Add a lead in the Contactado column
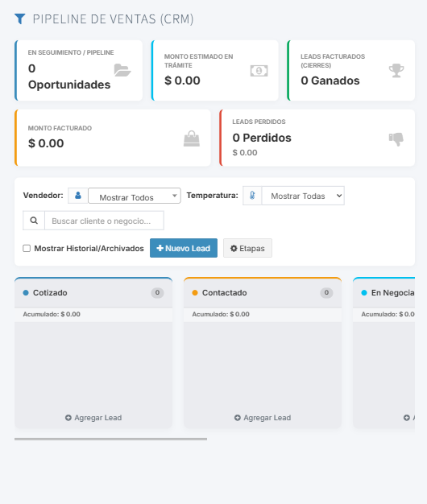This screenshot has height=504, width=427. click(263, 418)
